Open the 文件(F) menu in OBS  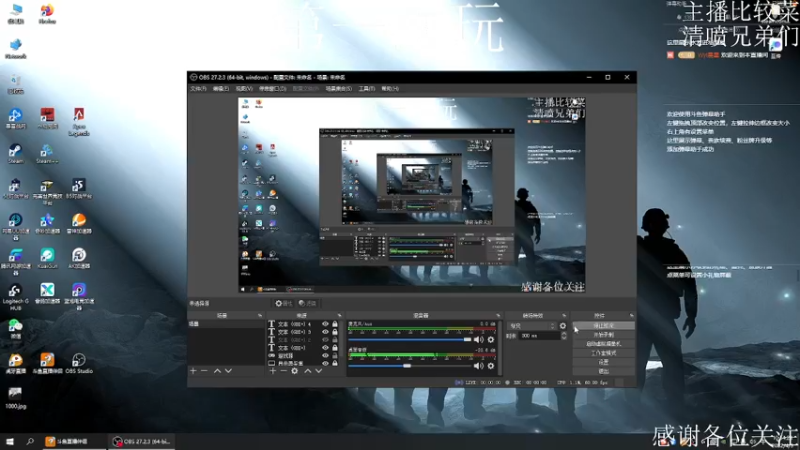coord(198,89)
